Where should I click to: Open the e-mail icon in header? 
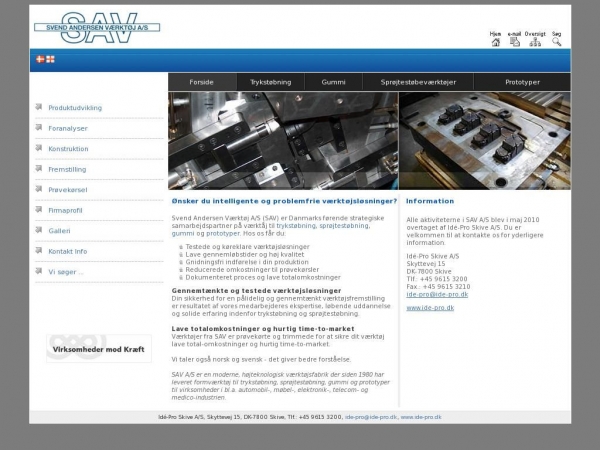click(x=515, y=42)
